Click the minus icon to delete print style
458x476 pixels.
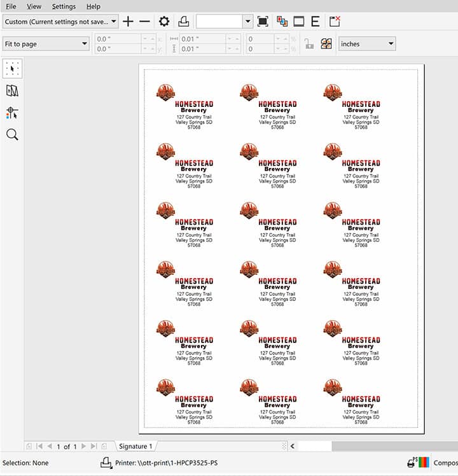(x=144, y=22)
